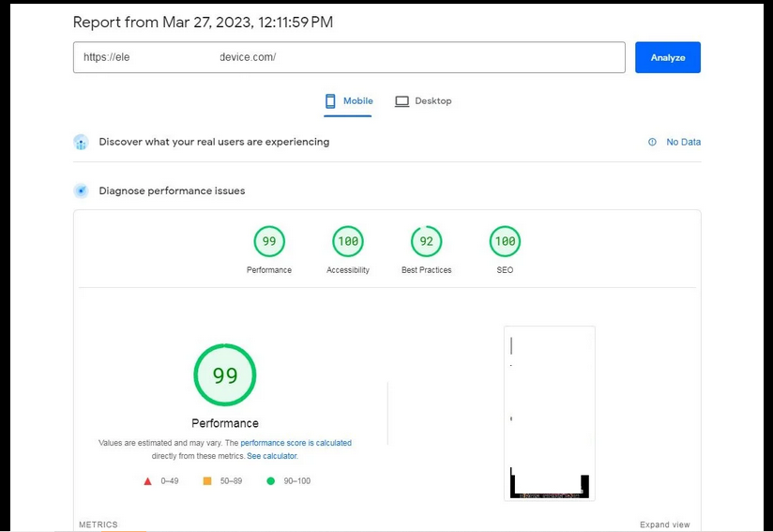
Task: Switch to the Mobile tab
Action: (x=349, y=101)
